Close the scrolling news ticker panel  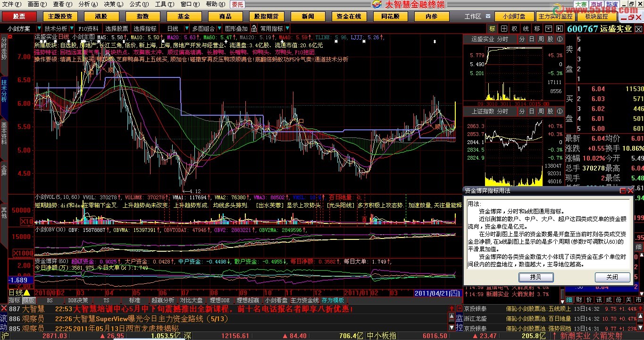coord(3,307)
